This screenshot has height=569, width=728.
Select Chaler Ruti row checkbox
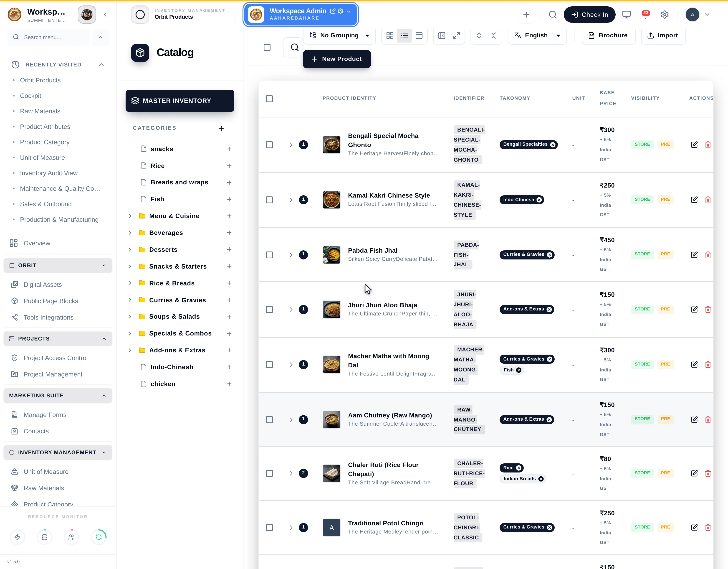(269, 473)
